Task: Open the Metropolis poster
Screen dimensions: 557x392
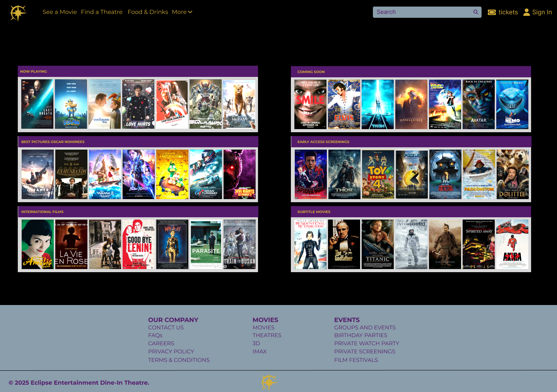Action: (x=172, y=244)
